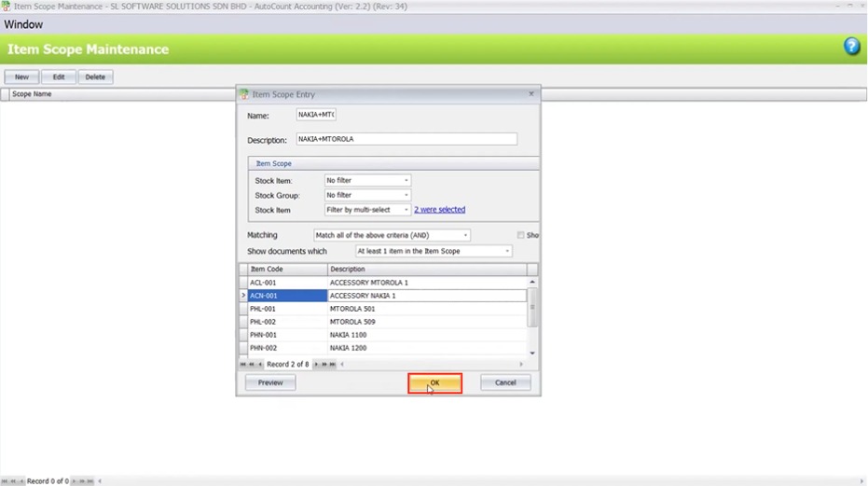Image resolution: width=868 pixels, height=486 pixels.
Task: Click the NAKIA 1200 description cell
Action: [x=427, y=348]
